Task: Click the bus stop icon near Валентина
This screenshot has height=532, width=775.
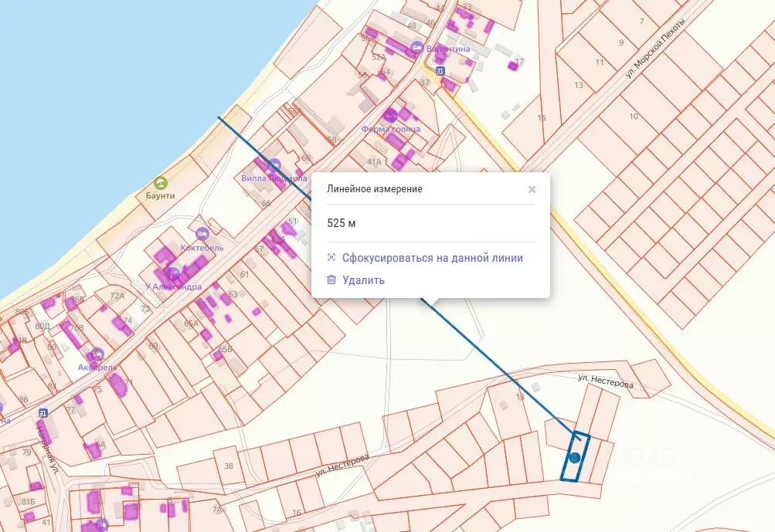Action: [x=440, y=71]
